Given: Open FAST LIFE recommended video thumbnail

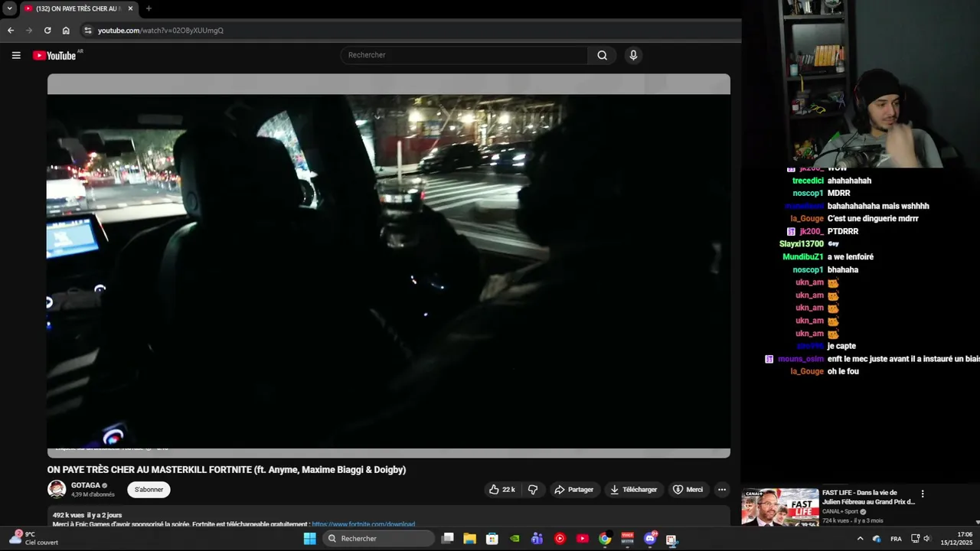Looking at the screenshot, I should [780, 507].
